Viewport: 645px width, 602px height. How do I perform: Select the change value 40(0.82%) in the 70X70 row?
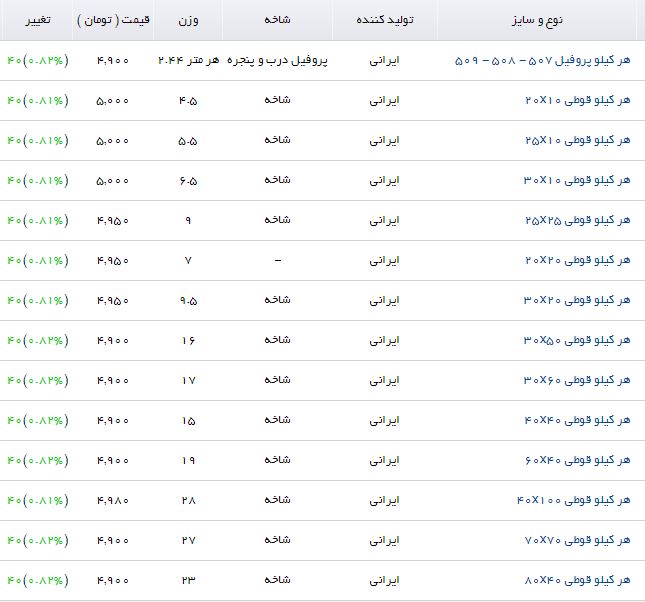(x=38, y=540)
